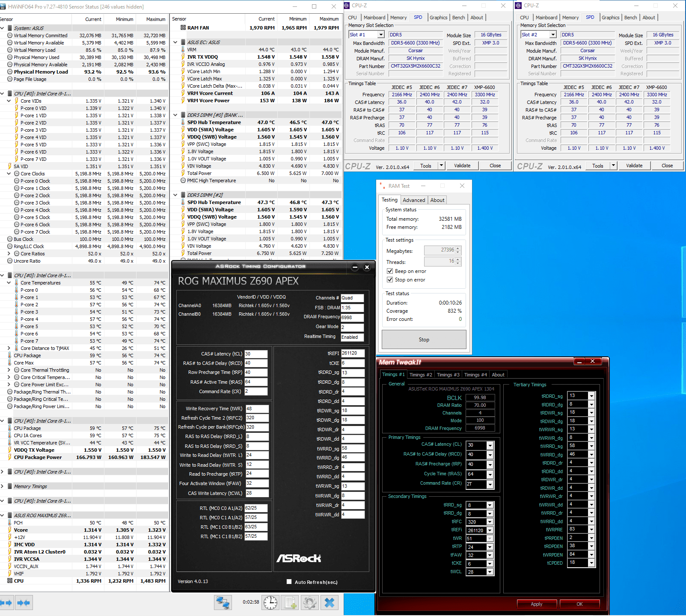This screenshot has height=616, width=686.
Task: Toggle Beep on error checkbox
Action: 390,271
